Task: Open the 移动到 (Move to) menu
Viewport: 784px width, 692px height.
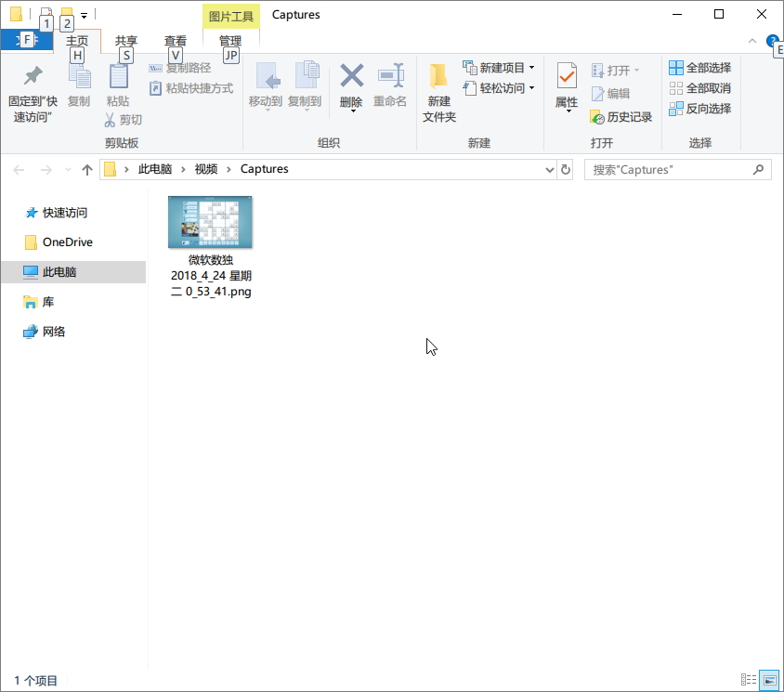Action: click(x=266, y=86)
